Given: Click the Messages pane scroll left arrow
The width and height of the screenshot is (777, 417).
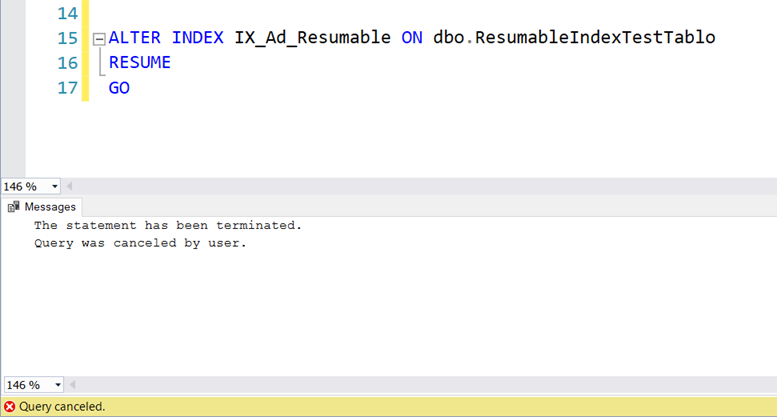Looking at the screenshot, I should [72, 384].
